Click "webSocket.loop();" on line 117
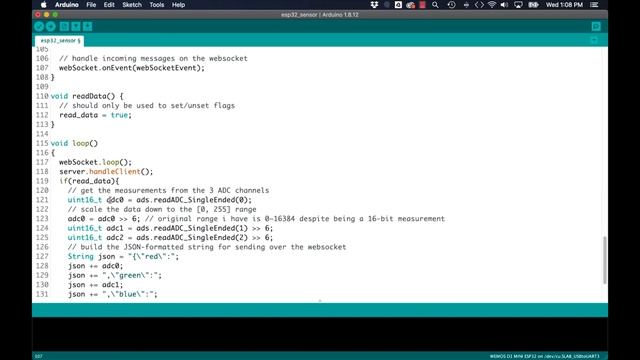Image resolution: width=640 pixels, height=360 pixels. pyautogui.click(x=96, y=162)
